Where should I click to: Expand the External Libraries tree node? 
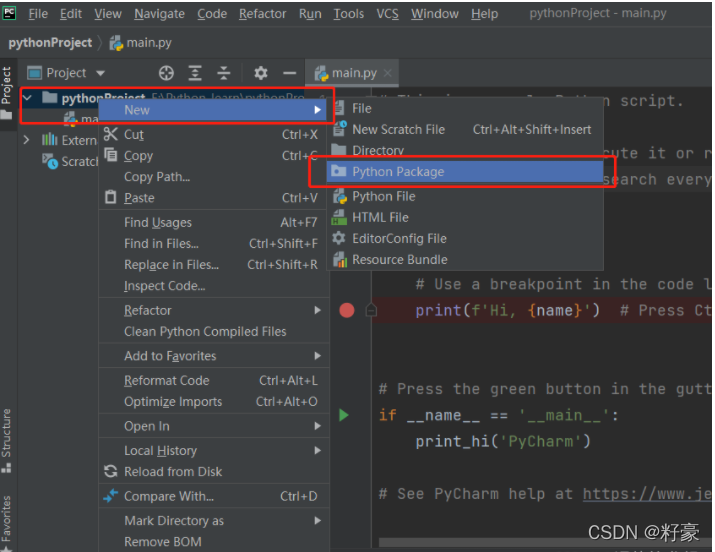point(26,139)
